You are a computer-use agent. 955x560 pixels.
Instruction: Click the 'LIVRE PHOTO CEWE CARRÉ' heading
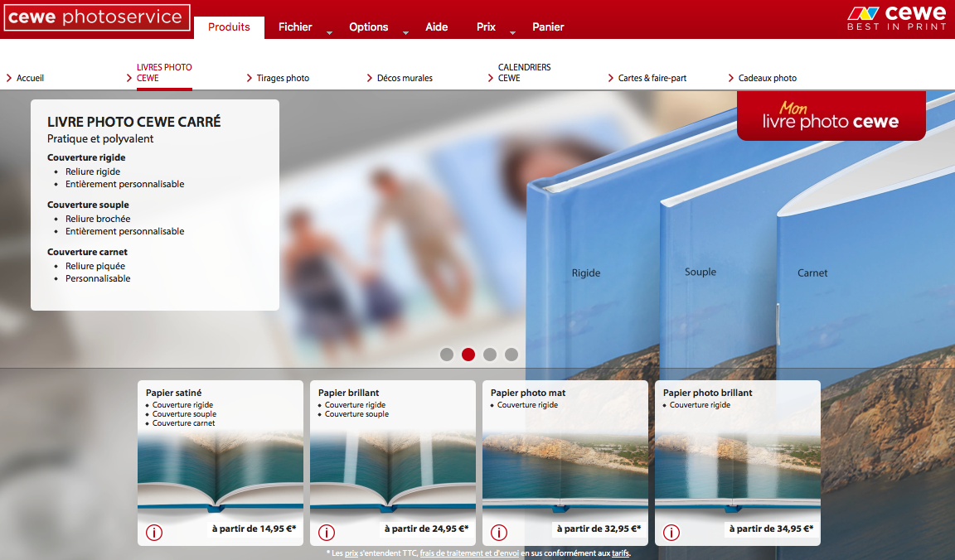(134, 122)
